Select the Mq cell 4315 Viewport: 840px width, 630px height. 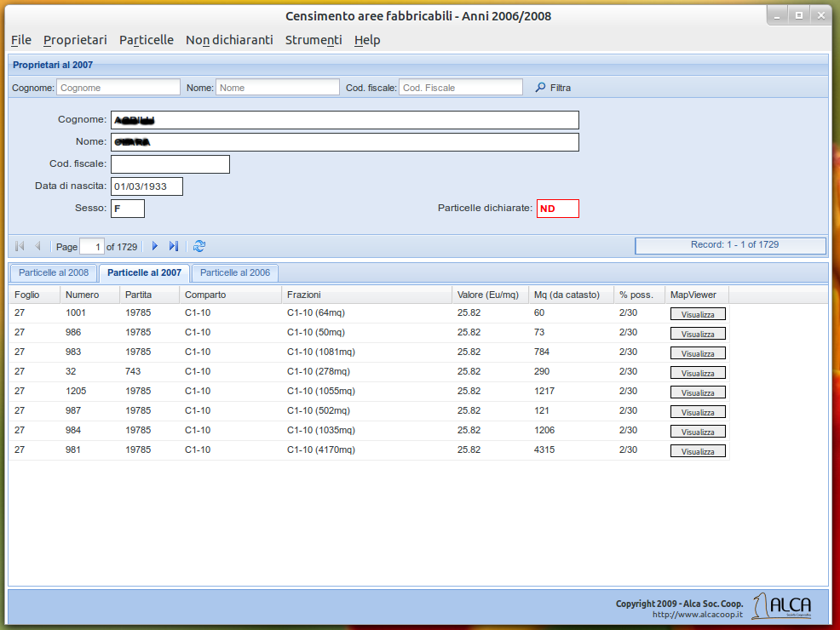(x=571, y=450)
